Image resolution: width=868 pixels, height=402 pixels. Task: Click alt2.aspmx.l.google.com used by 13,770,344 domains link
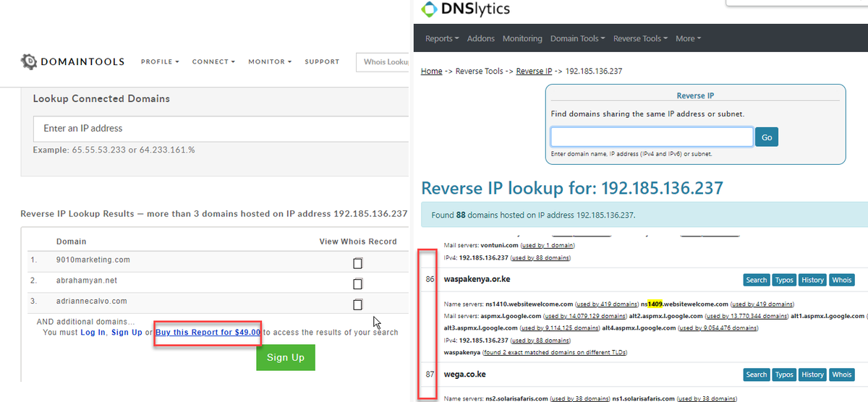click(748, 316)
